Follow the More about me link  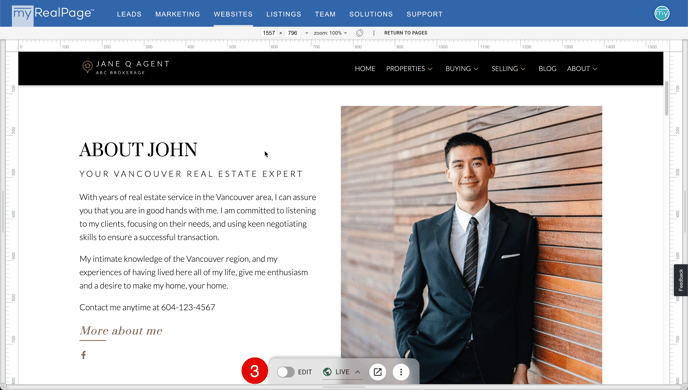pos(121,331)
